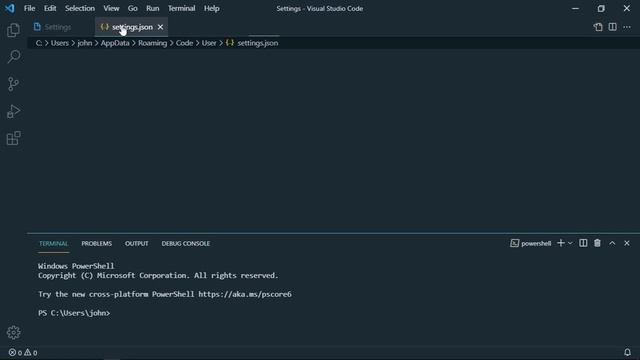Restore down the VS Code window

[601, 8]
